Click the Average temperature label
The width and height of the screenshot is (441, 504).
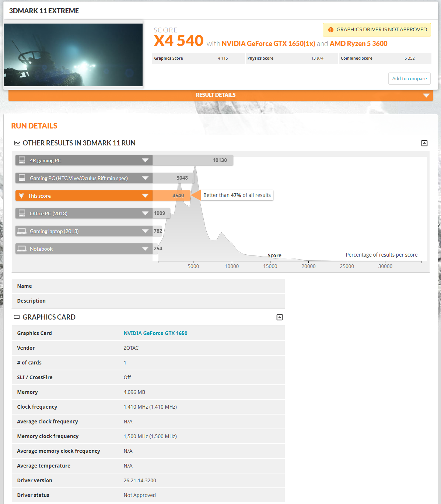(x=43, y=466)
